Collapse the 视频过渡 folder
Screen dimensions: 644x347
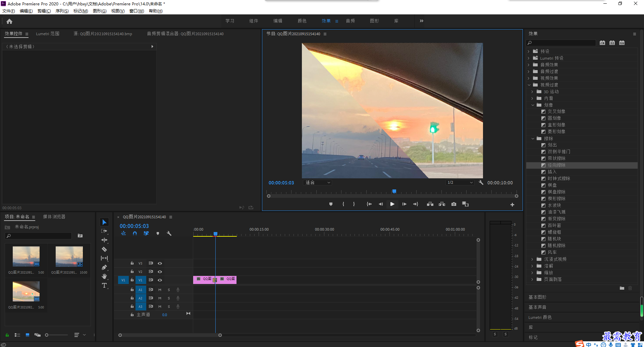tap(529, 85)
